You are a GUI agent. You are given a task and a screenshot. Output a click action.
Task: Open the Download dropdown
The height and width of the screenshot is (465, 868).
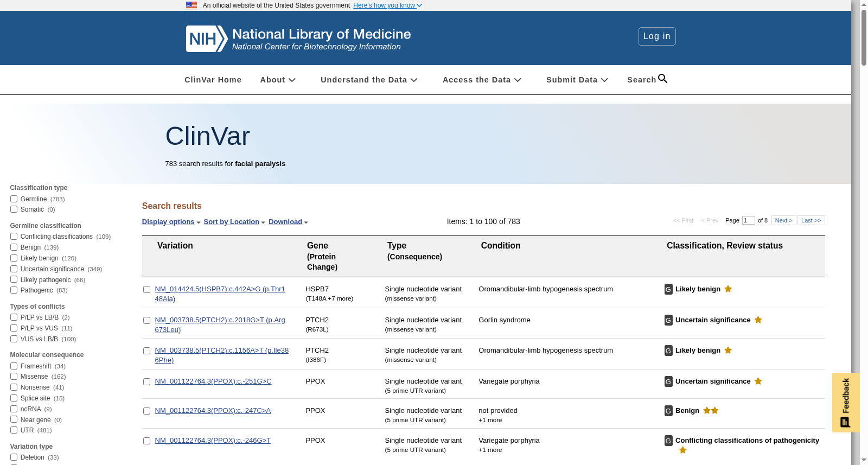point(288,222)
